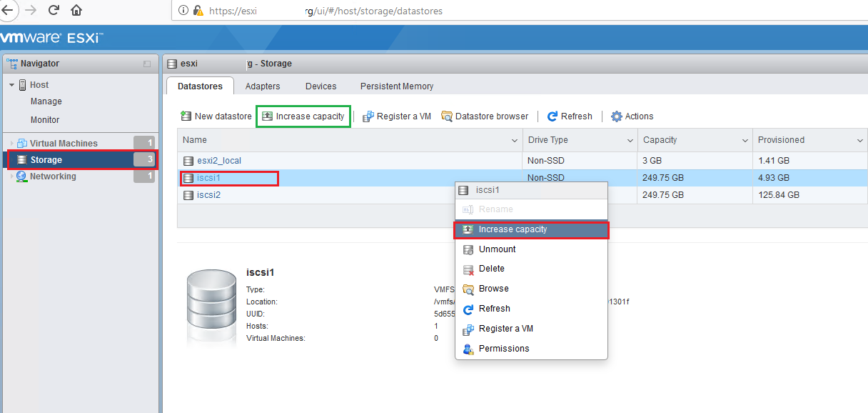Collapse the Host tree node arrow
Screen dimensions: 868x413
point(11,85)
